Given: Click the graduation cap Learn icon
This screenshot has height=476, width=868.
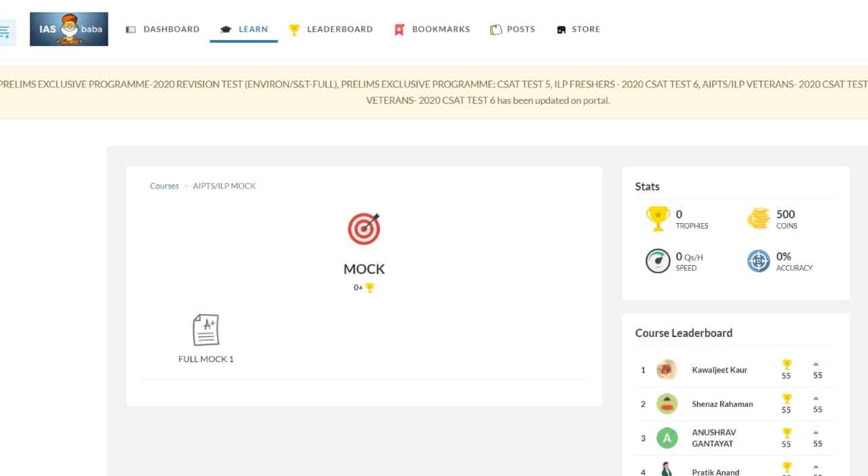Looking at the screenshot, I should pyautogui.click(x=226, y=30).
